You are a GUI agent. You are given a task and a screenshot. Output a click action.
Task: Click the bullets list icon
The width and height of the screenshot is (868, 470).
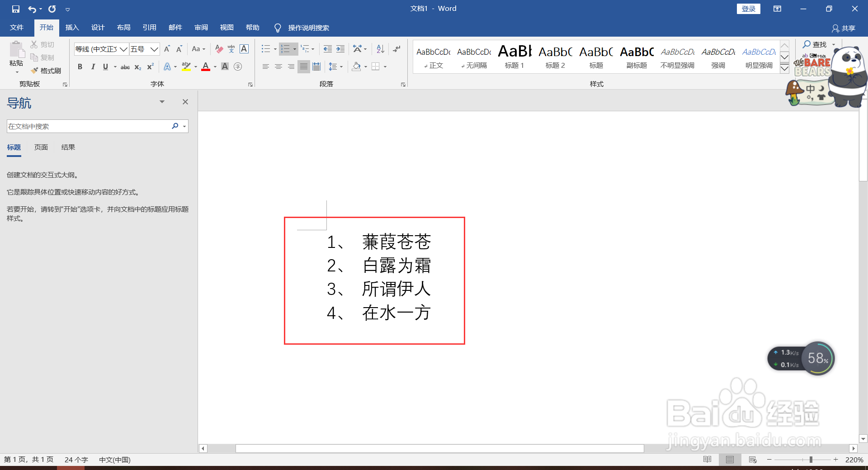[x=266, y=49]
